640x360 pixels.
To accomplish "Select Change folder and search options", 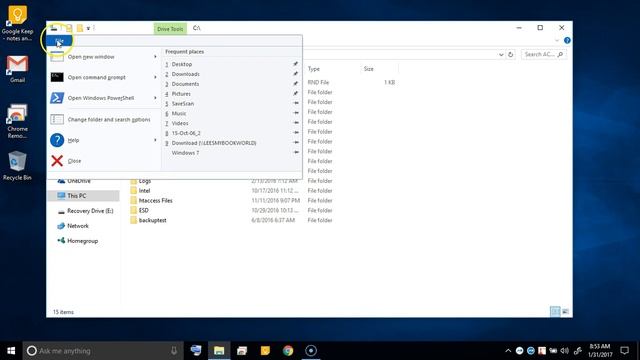I will pos(104,120).
